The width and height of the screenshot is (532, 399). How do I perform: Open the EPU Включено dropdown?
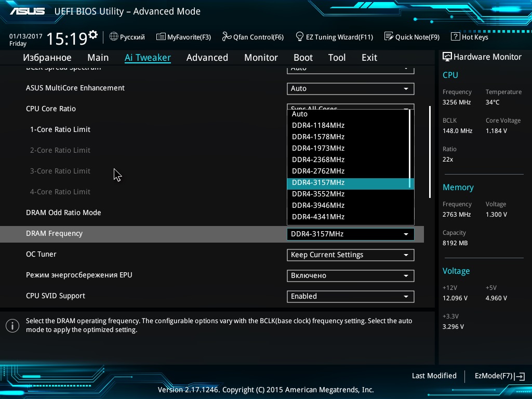pos(351,275)
